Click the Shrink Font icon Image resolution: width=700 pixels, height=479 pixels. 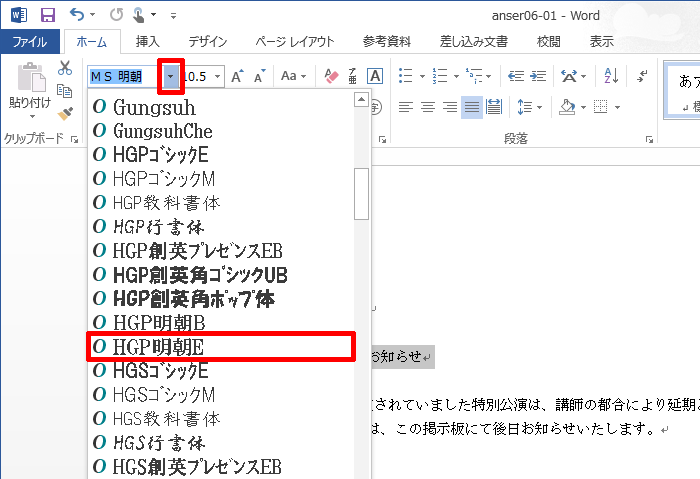[x=260, y=76]
